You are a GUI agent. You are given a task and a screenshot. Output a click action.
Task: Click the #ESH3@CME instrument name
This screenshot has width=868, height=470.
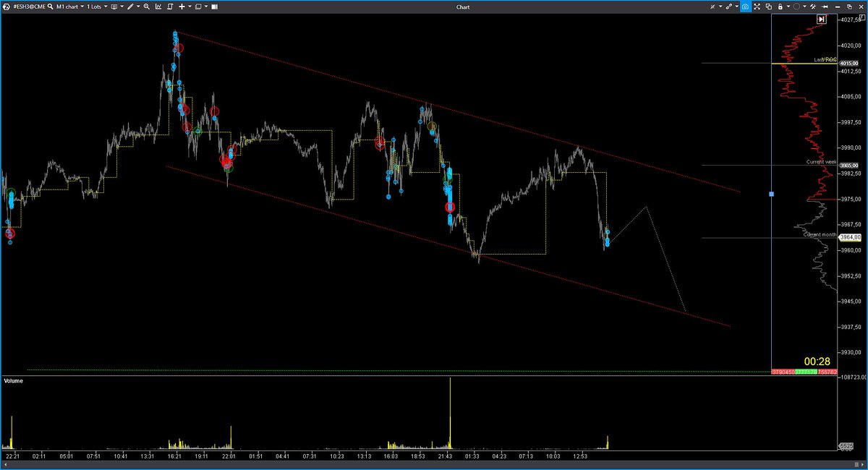(29, 7)
